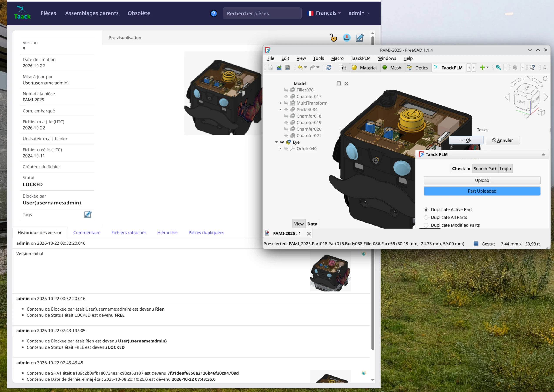The height and width of the screenshot is (392, 554).
Task: Open the blue help question mark icon
Action: coord(214,13)
